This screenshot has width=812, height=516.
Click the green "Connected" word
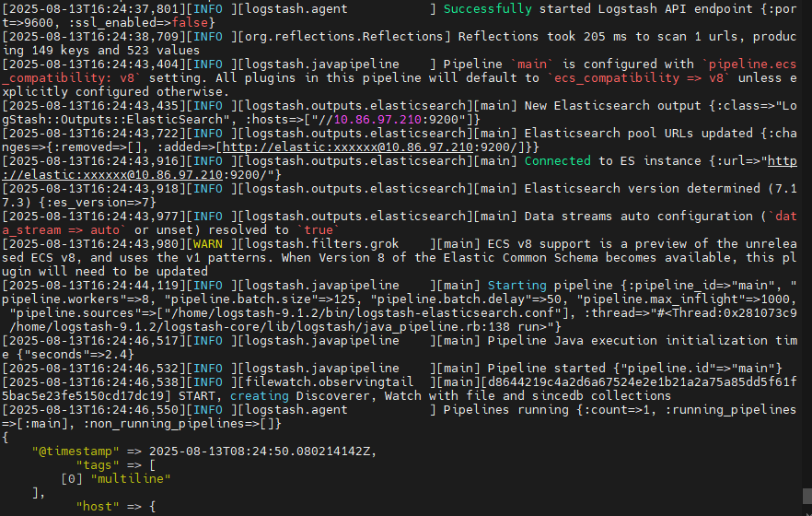[557, 161]
